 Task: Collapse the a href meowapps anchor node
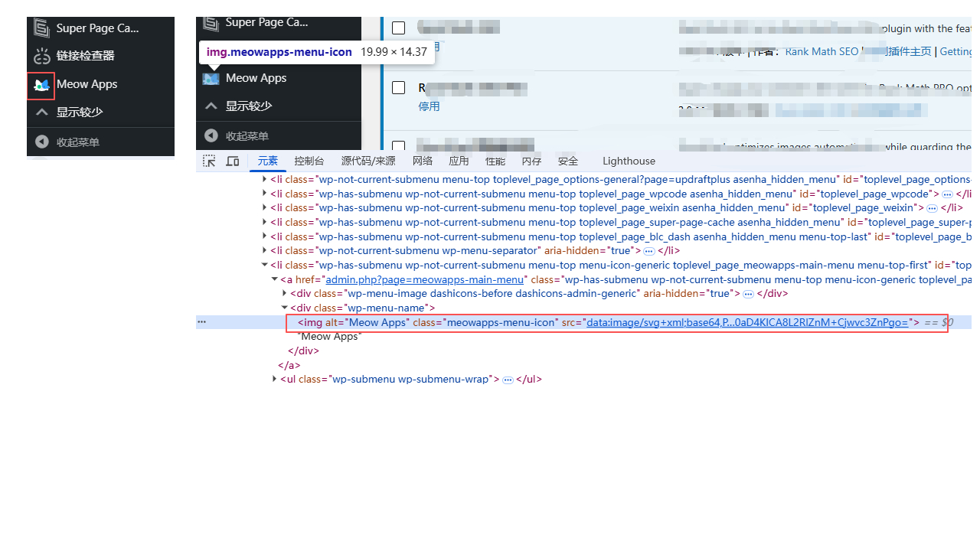pyautogui.click(x=275, y=279)
